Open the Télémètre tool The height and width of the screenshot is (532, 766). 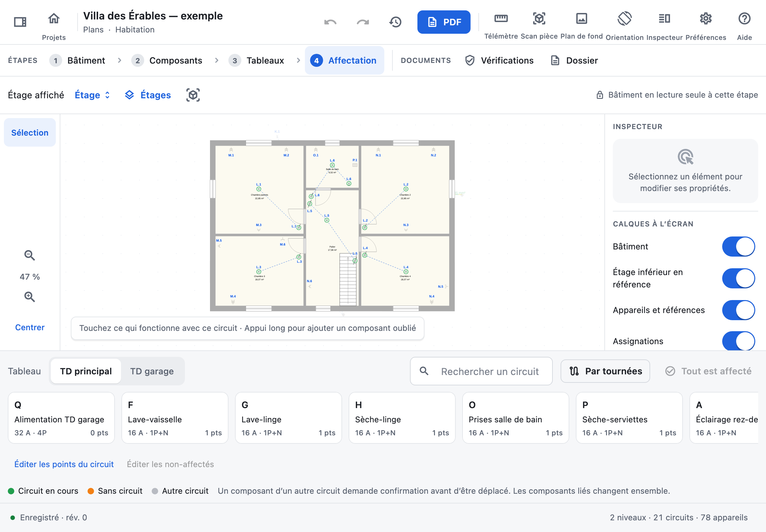coord(501,19)
